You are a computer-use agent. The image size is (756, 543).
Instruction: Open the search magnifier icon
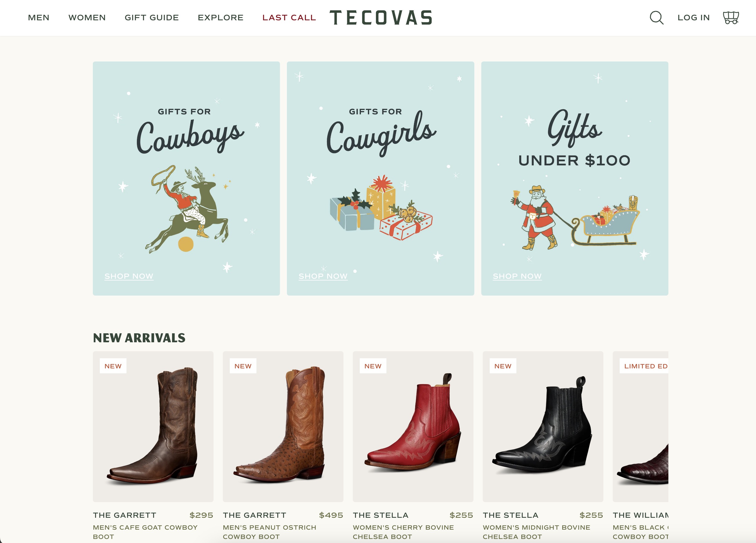pyautogui.click(x=656, y=18)
